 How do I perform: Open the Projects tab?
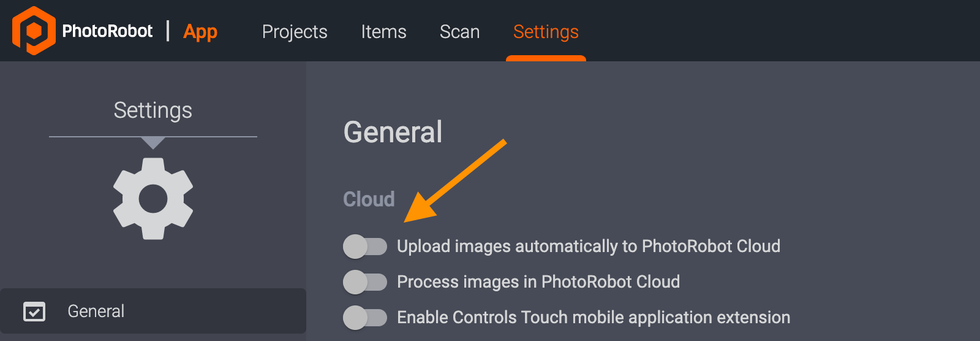click(x=295, y=32)
